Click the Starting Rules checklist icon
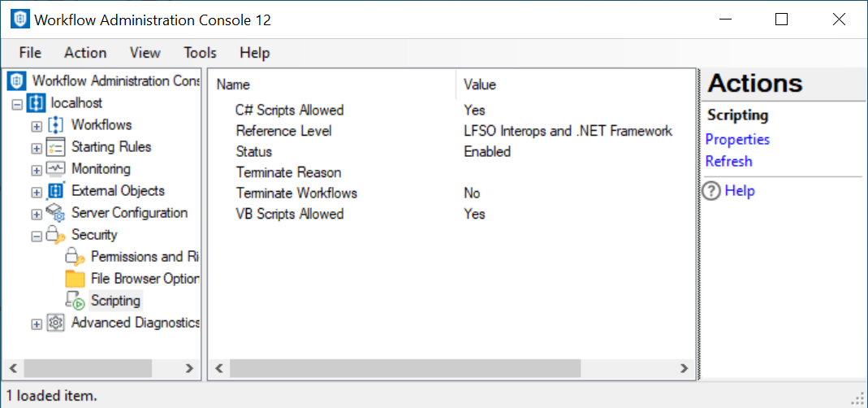Viewport: 868px width, 408px height. click(x=55, y=147)
